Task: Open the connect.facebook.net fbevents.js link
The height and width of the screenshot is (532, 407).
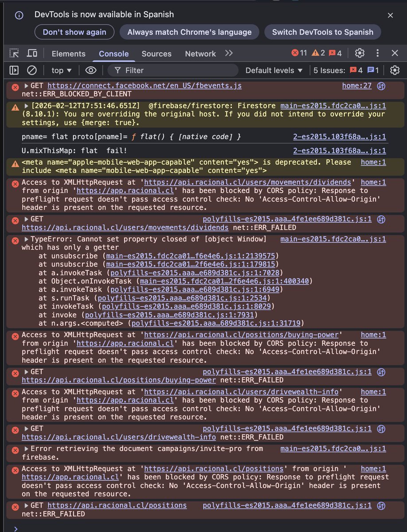Action: point(145,86)
